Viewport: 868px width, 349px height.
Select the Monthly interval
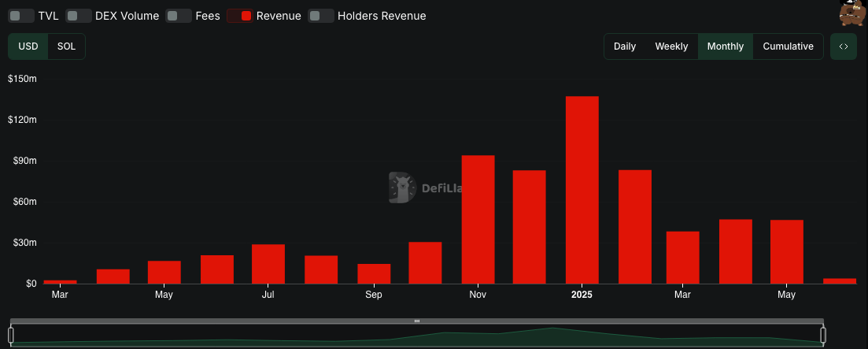click(725, 46)
